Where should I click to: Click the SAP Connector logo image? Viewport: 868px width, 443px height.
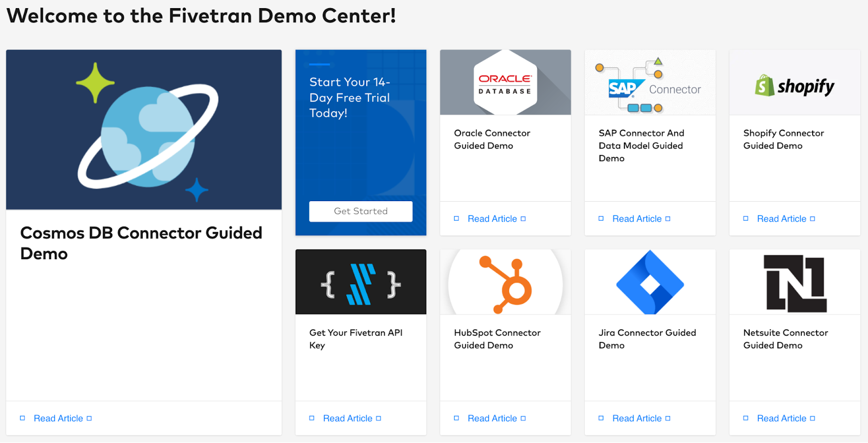[x=650, y=82]
